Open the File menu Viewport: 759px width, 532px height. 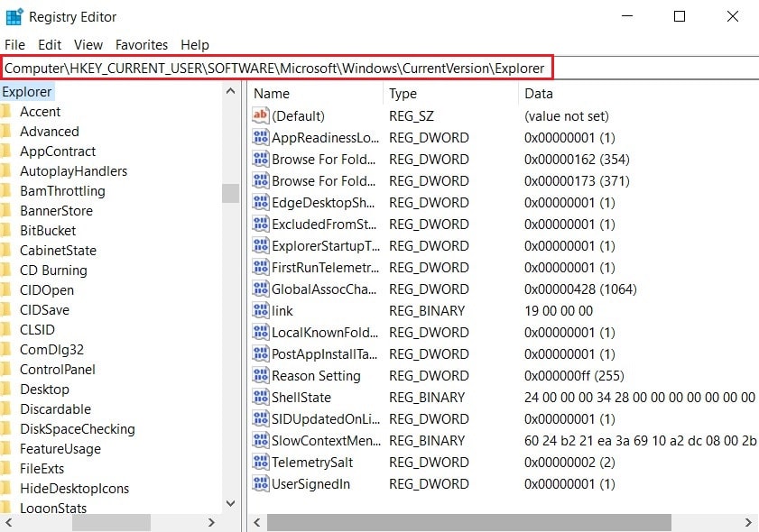click(x=14, y=44)
